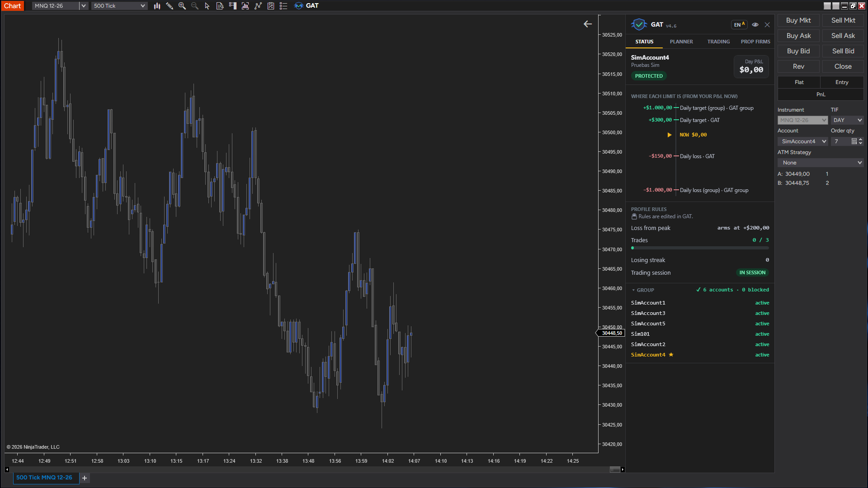Click the Buy Mkt button

click(x=798, y=20)
